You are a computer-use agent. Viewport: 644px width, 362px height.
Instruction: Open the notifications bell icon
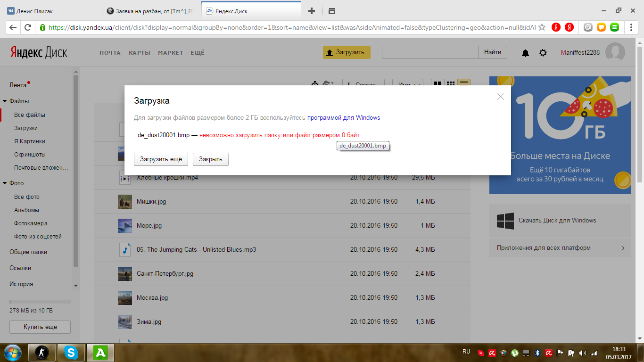click(526, 53)
